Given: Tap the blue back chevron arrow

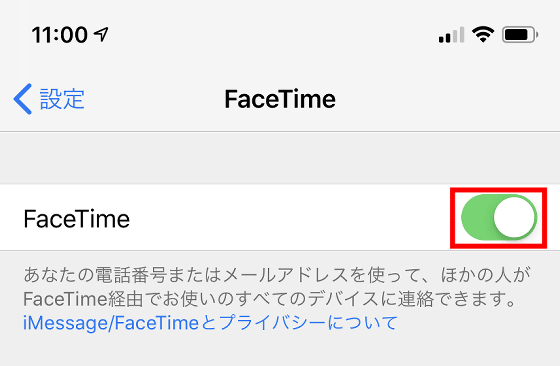Looking at the screenshot, I should [x=22, y=99].
